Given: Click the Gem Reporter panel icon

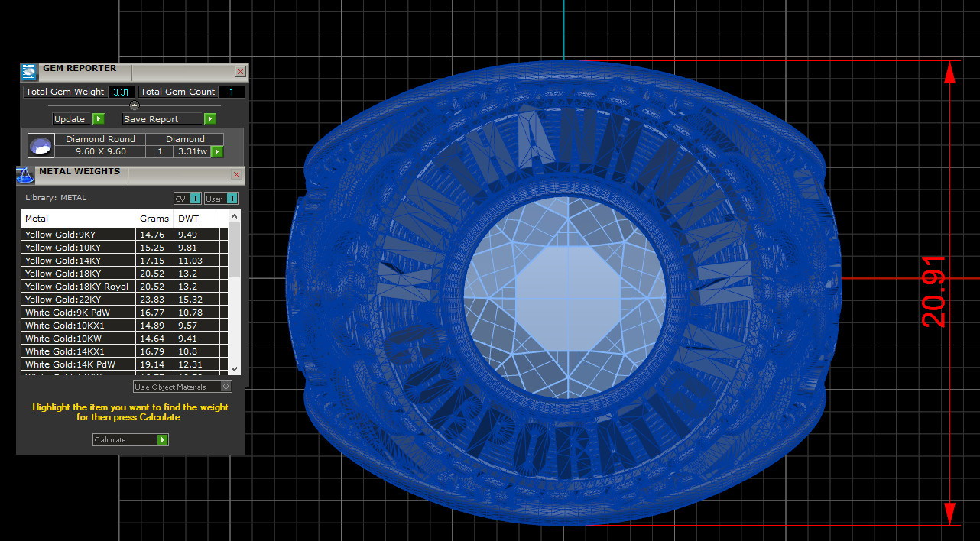Looking at the screenshot, I should tap(29, 73).
